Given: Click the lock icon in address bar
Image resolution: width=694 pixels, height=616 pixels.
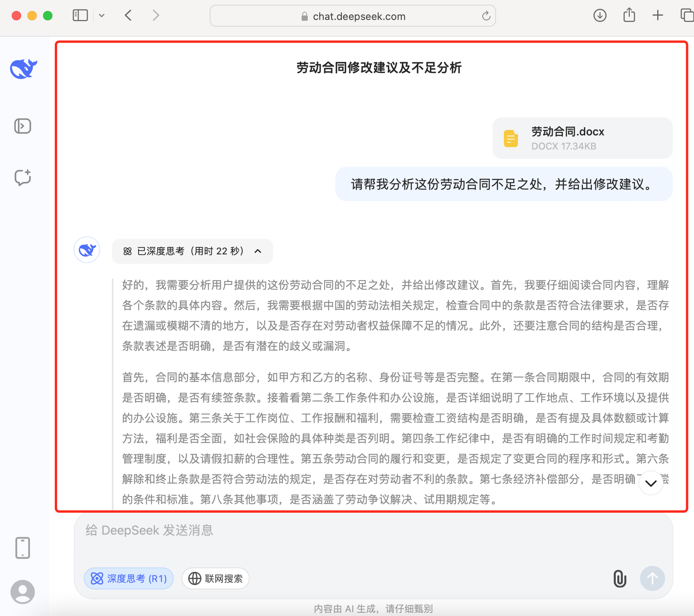Looking at the screenshot, I should [304, 16].
